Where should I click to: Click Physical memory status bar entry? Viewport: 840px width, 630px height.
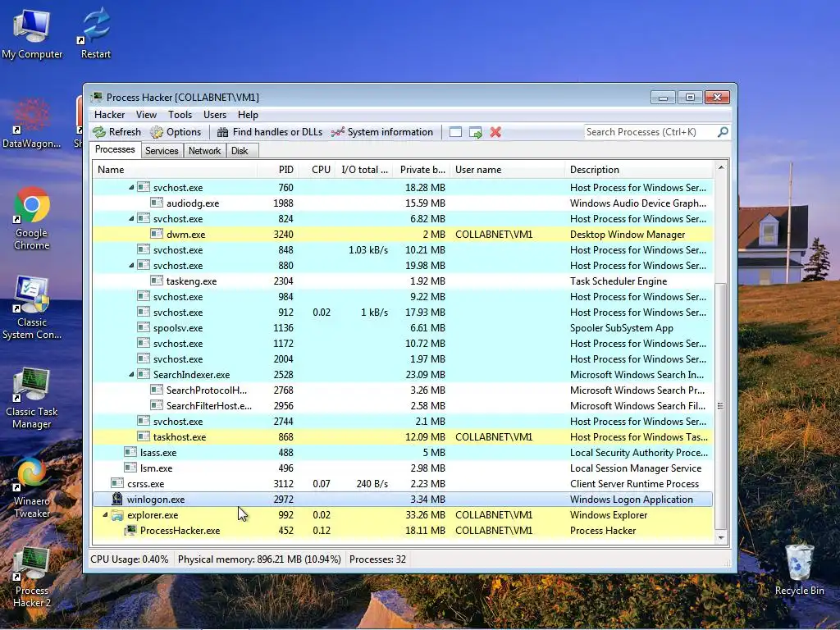[x=259, y=559]
